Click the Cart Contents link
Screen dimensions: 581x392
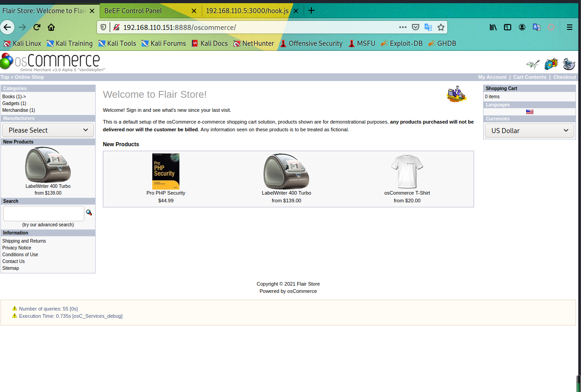coord(530,77)
